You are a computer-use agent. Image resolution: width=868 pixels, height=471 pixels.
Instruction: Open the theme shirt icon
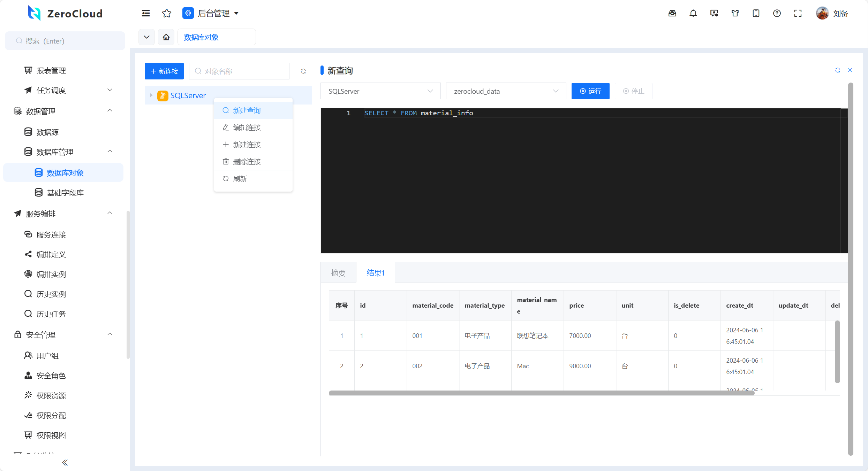(735, 13)
